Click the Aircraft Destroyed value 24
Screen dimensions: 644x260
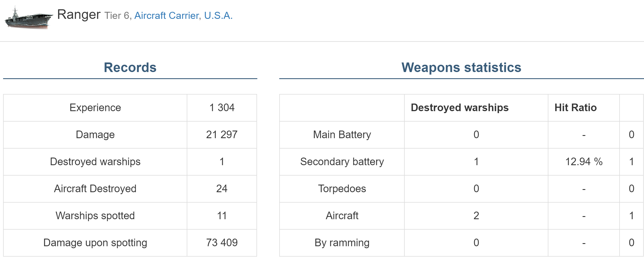tap(222, 189)
